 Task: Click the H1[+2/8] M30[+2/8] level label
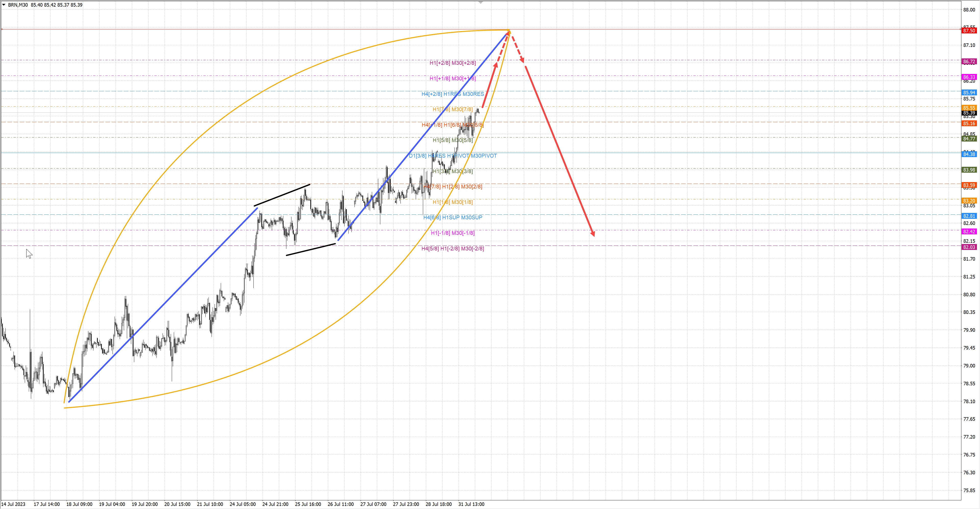452,63
